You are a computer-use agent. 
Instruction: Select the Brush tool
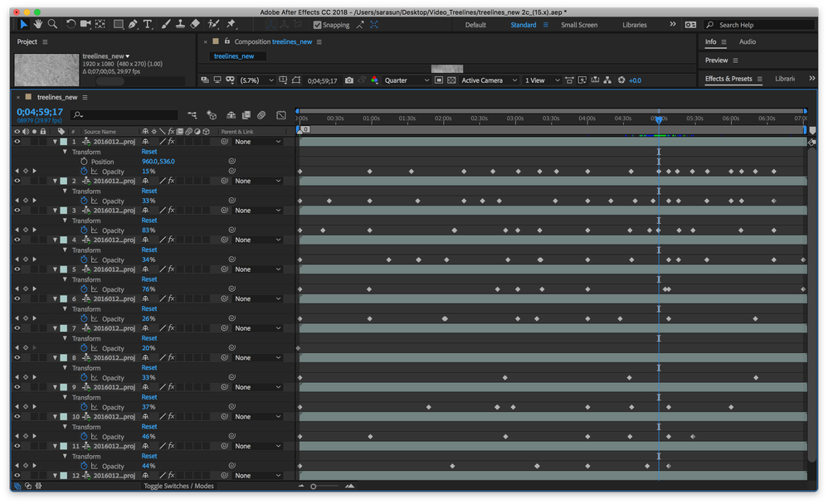(x=165, y=24)
